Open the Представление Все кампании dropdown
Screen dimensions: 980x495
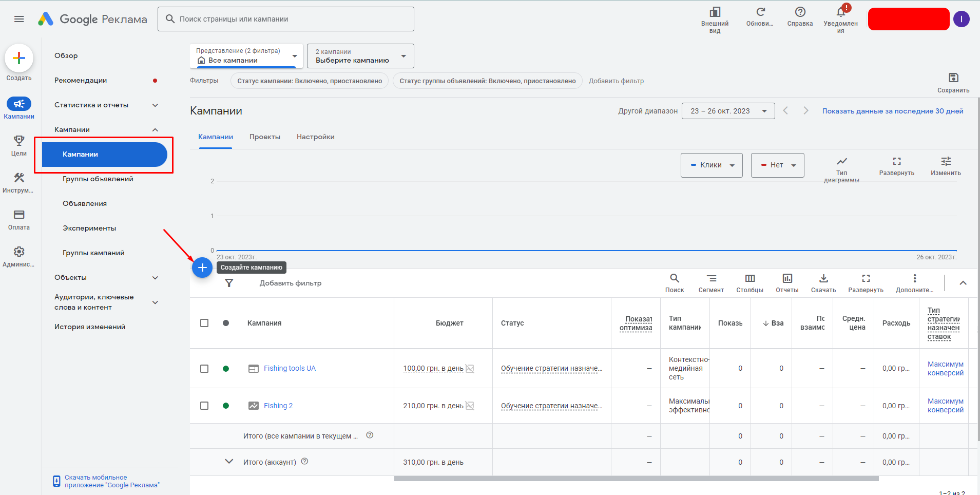coord(246,56)
